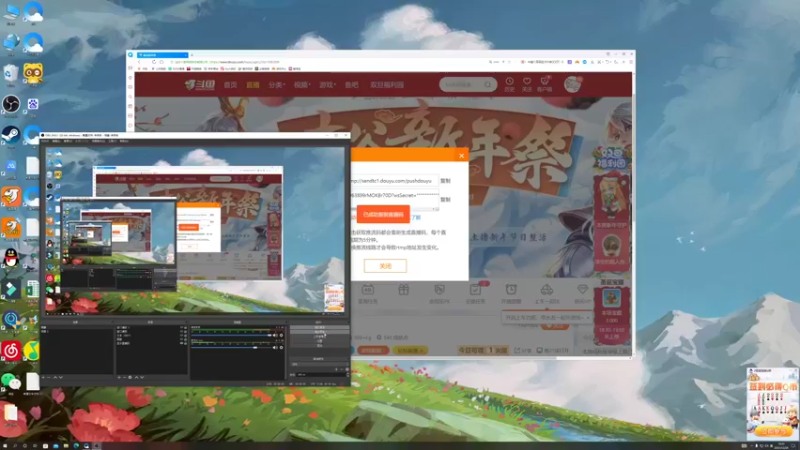Mute the first audio channel in OBS mixer
The height and width of the screenshot is (450, 800).
275,335
